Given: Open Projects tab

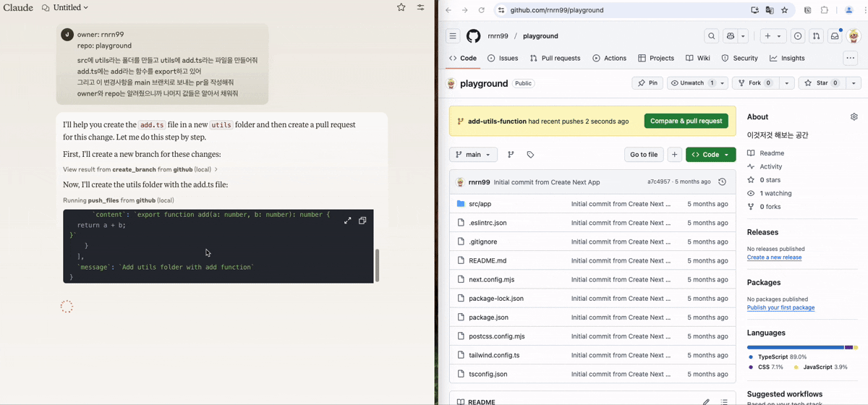Looking at the screenshot, I should [656, 59].
